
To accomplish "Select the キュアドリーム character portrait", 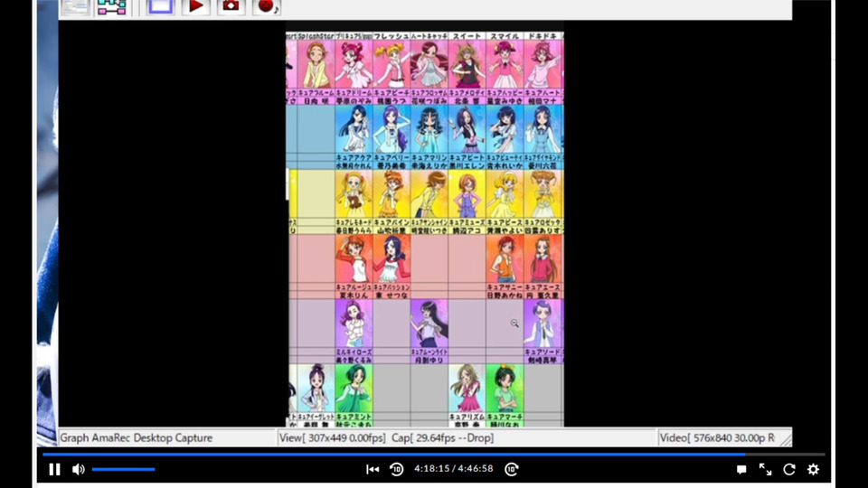I will point(354,64).
